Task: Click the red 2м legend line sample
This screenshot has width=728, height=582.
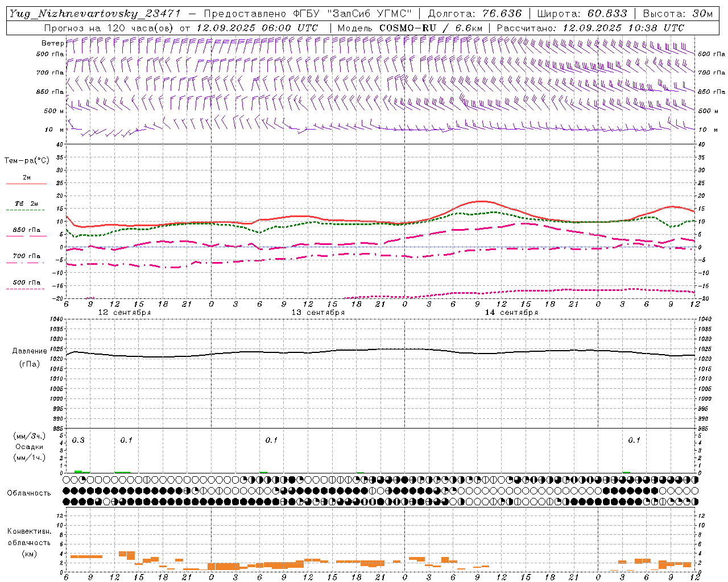Action: (x=26, y=184)
